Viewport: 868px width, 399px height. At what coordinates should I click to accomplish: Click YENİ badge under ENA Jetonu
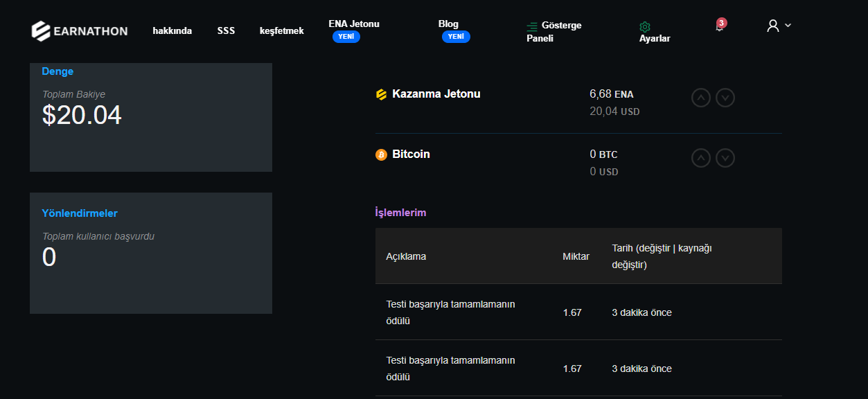point(346,37)
